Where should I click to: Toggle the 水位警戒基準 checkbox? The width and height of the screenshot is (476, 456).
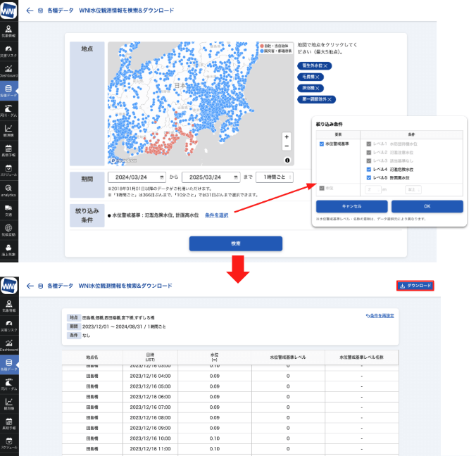(321, 144)
